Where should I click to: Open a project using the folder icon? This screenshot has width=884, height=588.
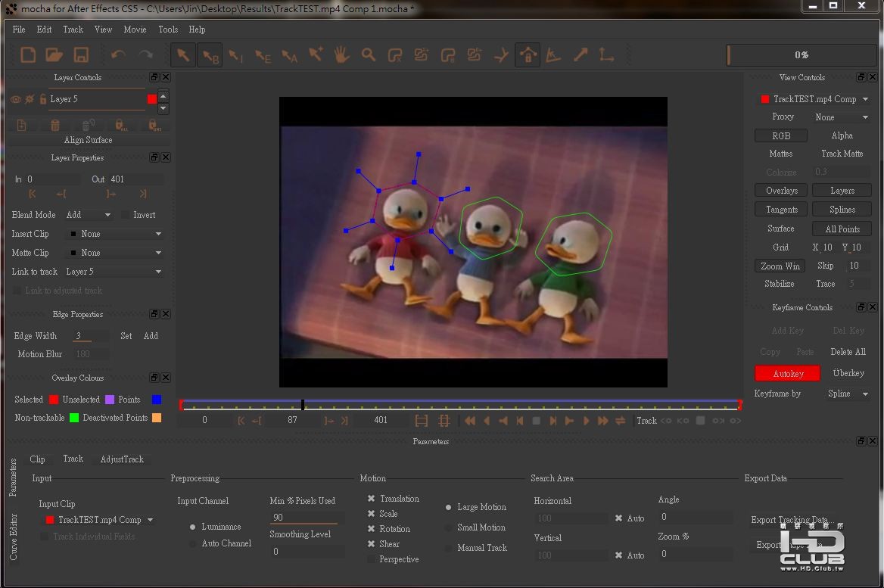(54, 54)
